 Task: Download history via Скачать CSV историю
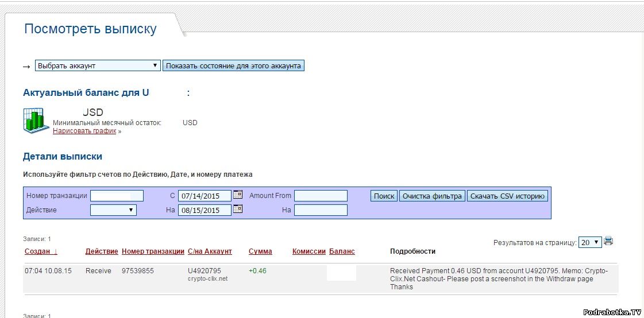pyautogui.click(x=507, y=196)
